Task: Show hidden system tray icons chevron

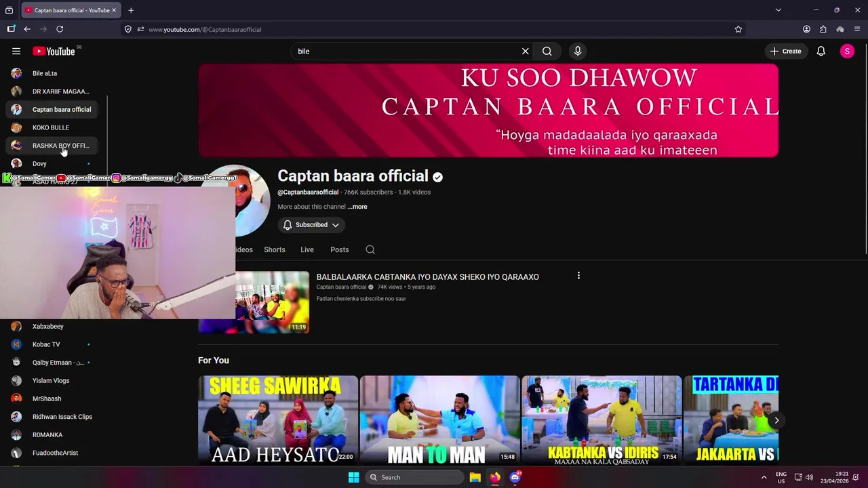Action: [x=764, y=477]
